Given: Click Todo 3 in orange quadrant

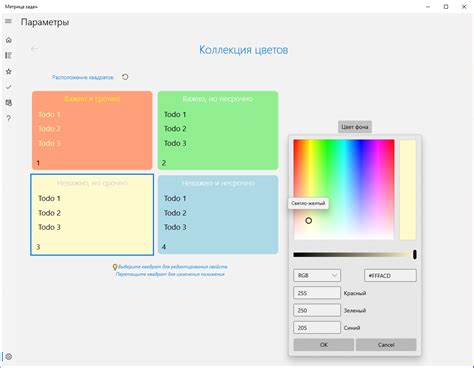Looking at the screenshot, I should tap(49, 143).
